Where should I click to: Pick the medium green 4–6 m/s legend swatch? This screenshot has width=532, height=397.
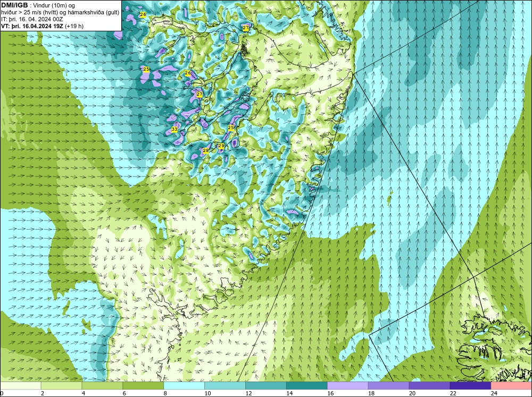pyautogui.click(x=102, y=386)
